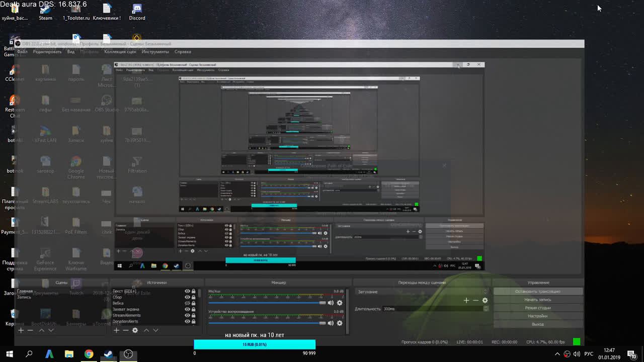Open the Инструменты menu
This screenshot has height=362, width=644.
155,52
